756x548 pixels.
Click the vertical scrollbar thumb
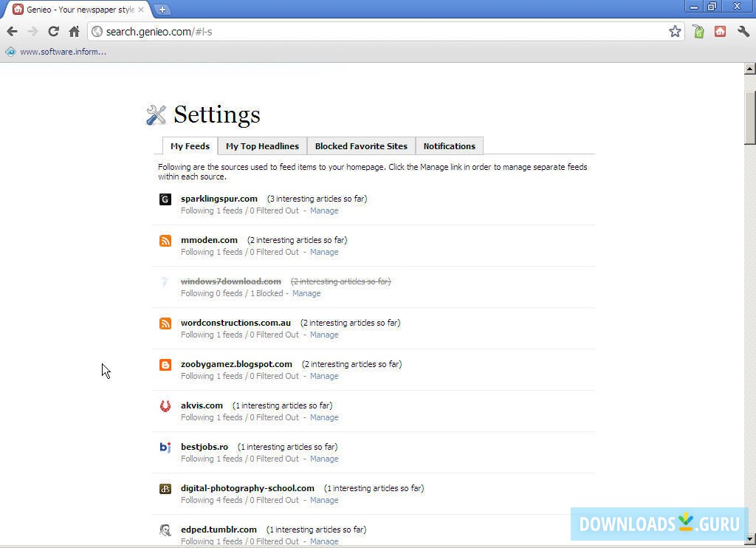point(750,117)
